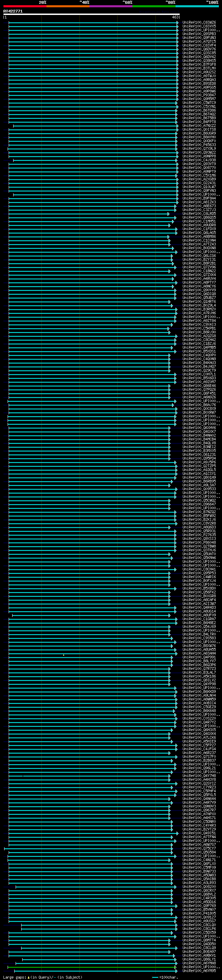Screen dimensions: 222x980
Task: Click label UniRef100_C5XYN1
Action: 199,106
